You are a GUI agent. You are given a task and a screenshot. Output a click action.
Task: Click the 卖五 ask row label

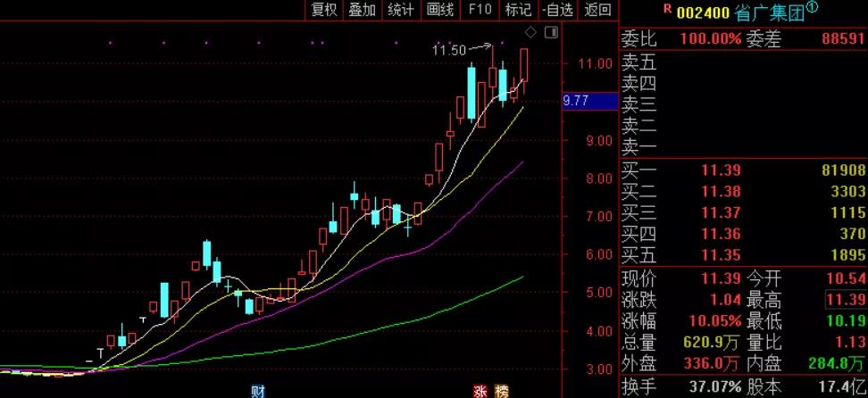[638, 62]
